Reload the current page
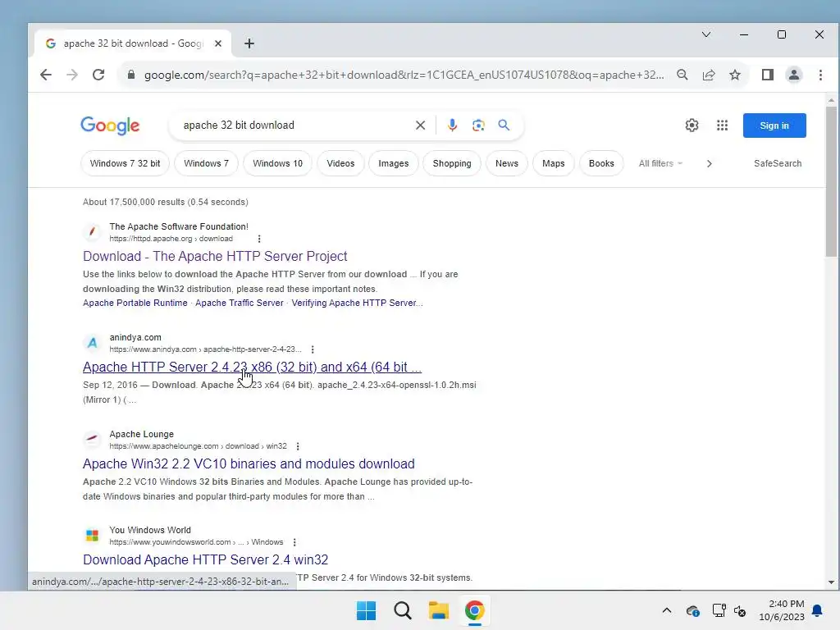 point(98,75)
